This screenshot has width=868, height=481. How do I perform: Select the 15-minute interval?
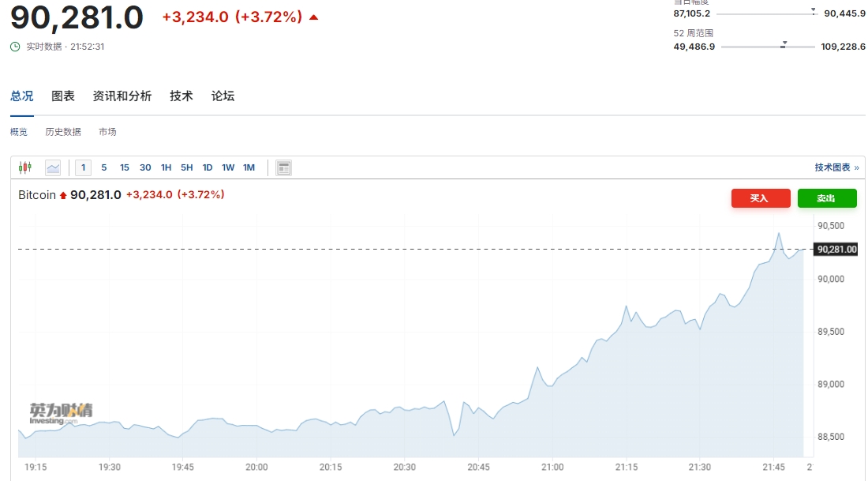(125, 167)
